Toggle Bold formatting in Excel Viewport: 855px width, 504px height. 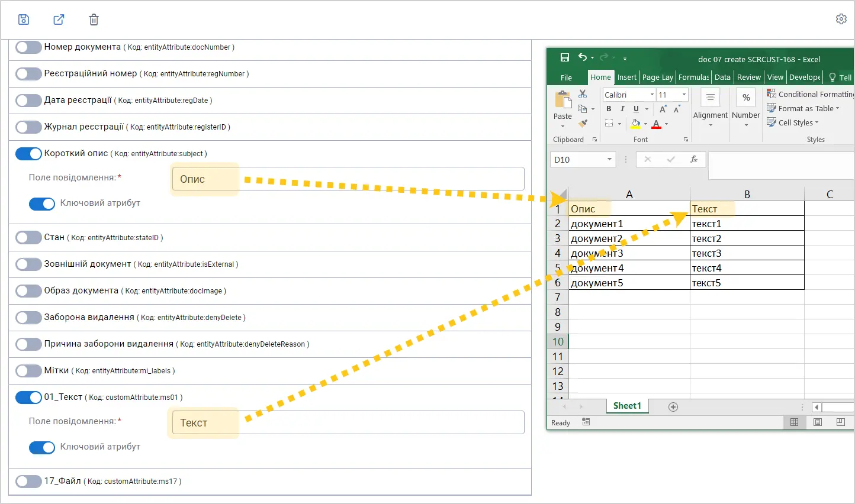(609, 109)
